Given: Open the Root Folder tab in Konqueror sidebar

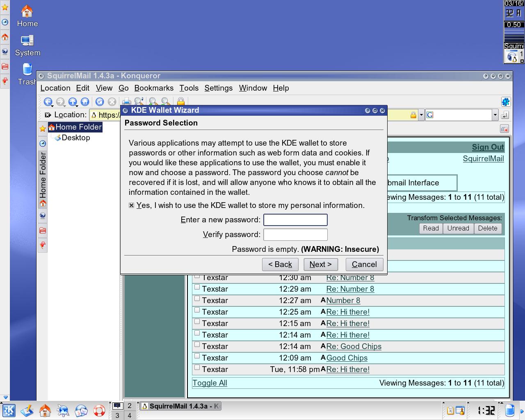Looking at the screenshot, I should click(43, 231).
